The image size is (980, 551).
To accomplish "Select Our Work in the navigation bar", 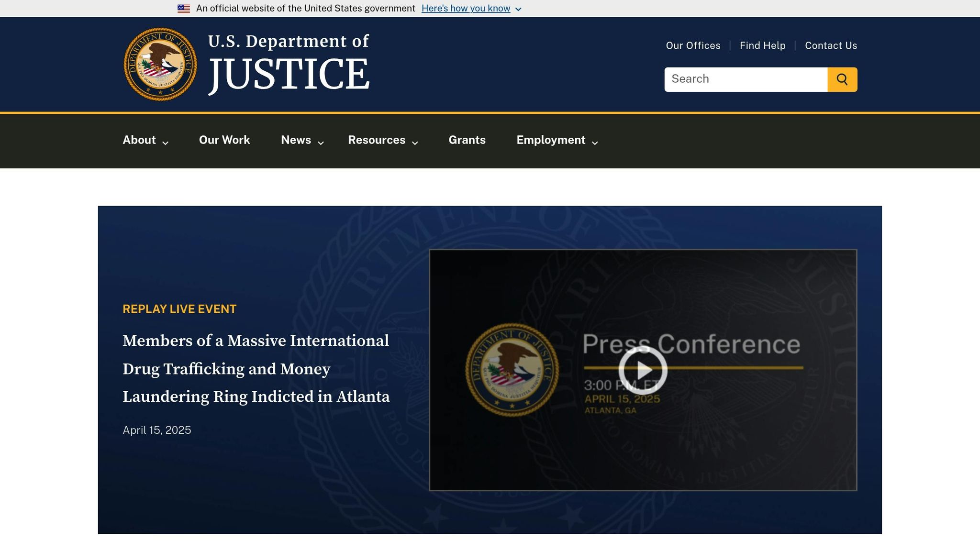I will coord(224,140).
